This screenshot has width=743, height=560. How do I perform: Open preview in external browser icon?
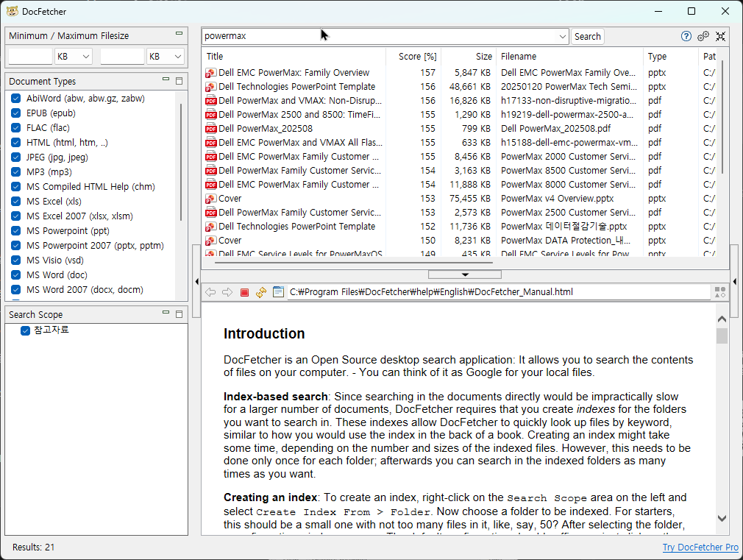[x=279, y=292]
